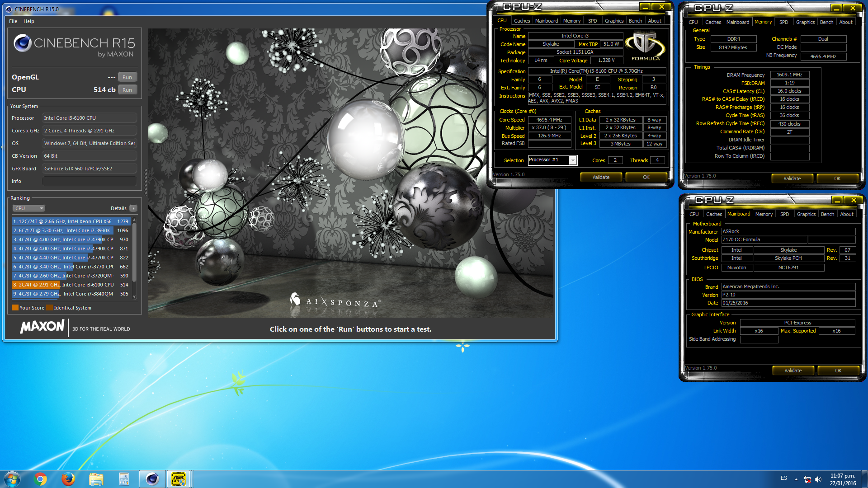This screenshot has width=868, height=488.
Task: Open Memory tab in CPU-Z Mainboard window
Action: click(x=764, y=214)
